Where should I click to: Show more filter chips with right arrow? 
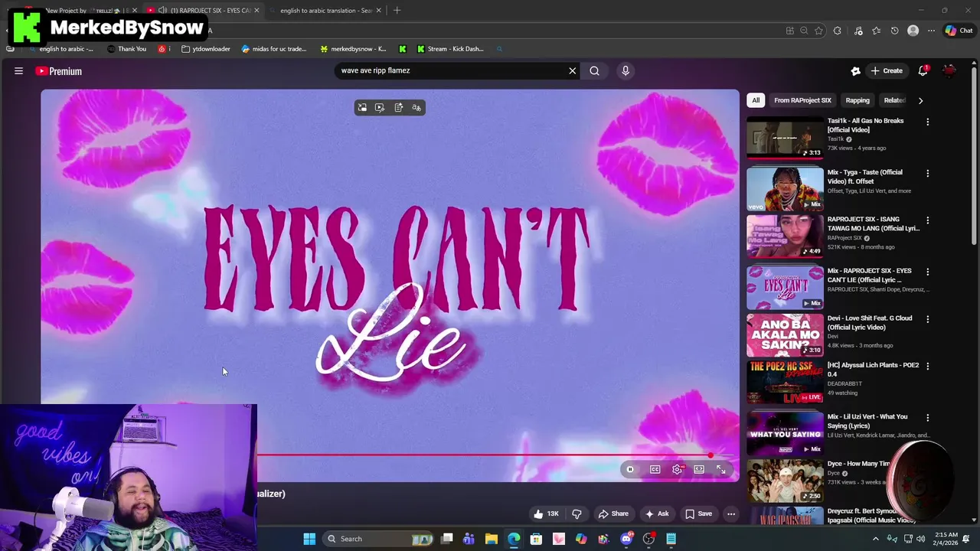(x=920, y=100)
